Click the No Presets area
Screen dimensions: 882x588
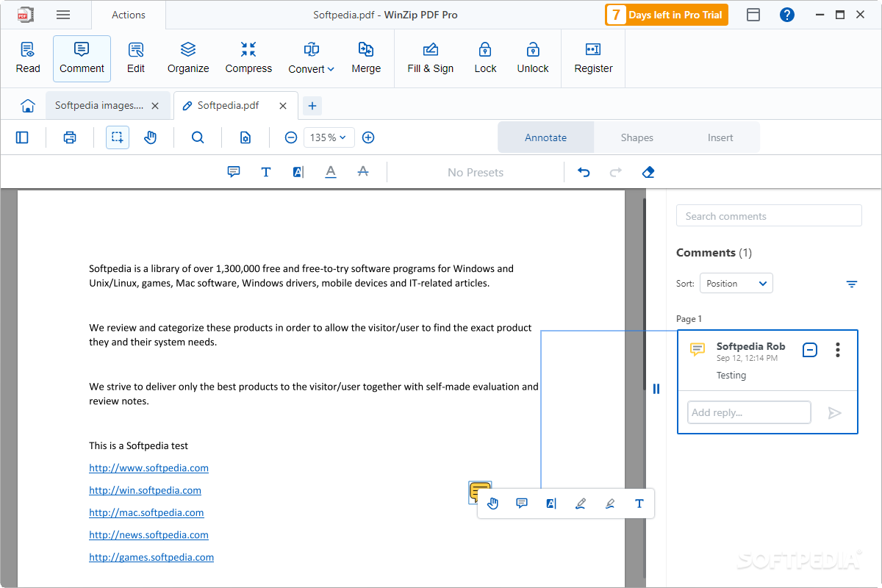click(476, 173)
